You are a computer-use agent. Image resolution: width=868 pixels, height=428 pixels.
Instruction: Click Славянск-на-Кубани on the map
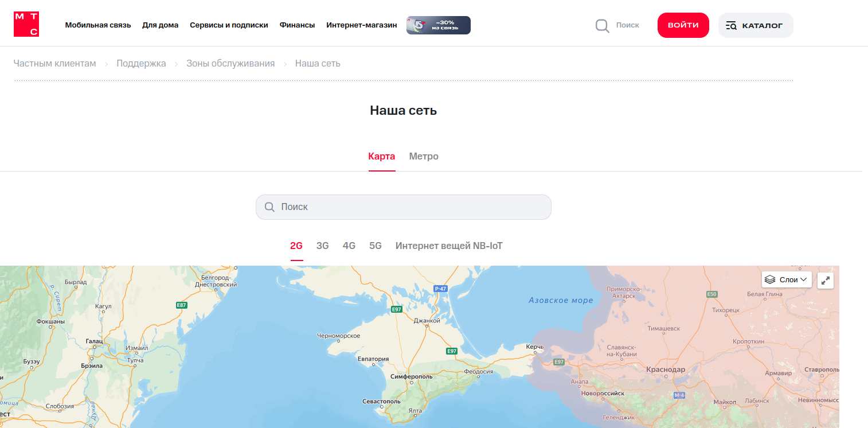[621, 351]
